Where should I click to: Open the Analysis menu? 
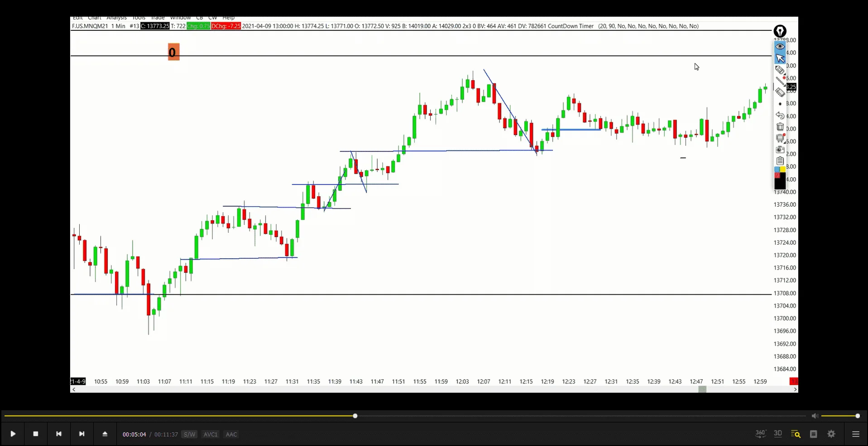(x=116, y=18)
